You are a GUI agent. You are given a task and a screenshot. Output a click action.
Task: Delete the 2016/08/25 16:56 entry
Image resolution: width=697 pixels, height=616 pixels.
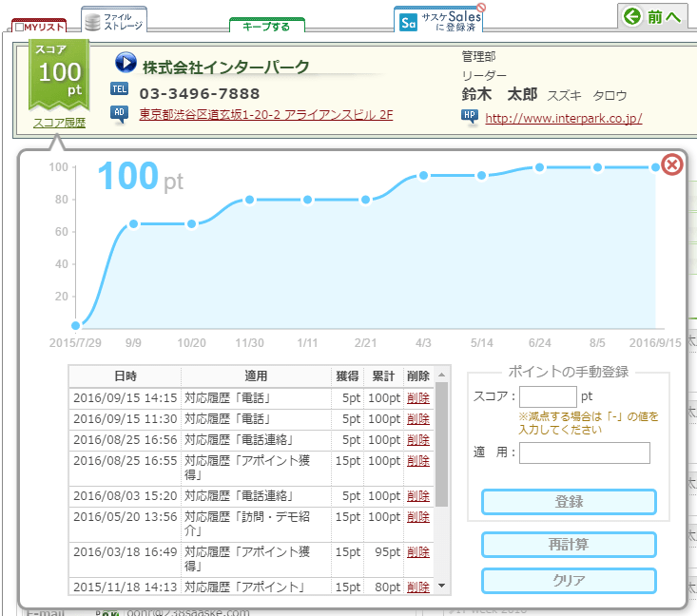418,440
